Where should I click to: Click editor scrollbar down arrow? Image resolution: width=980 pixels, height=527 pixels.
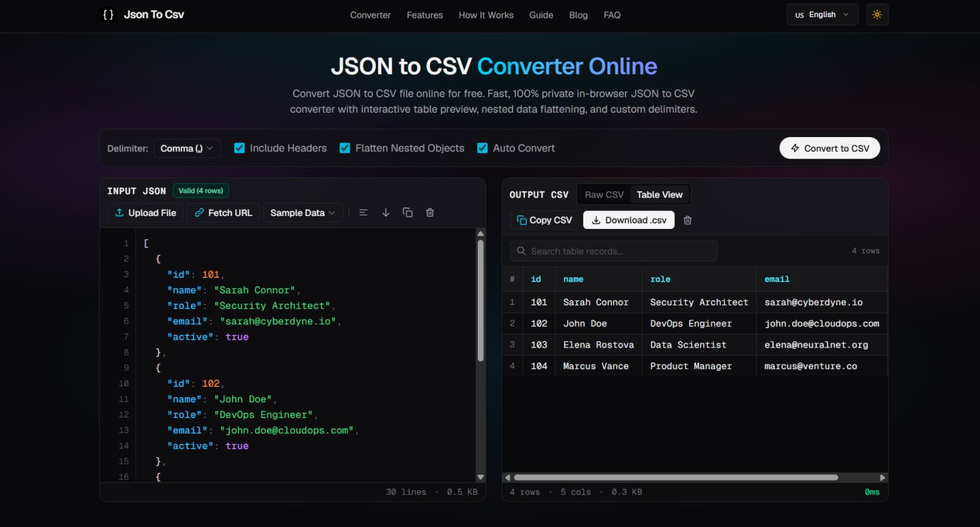pos(480,477)
